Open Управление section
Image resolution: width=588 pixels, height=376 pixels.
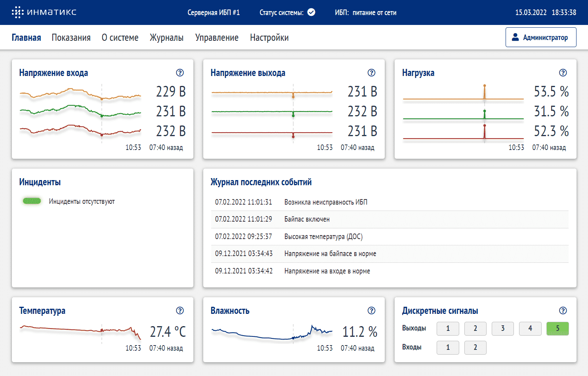point(217,38)
